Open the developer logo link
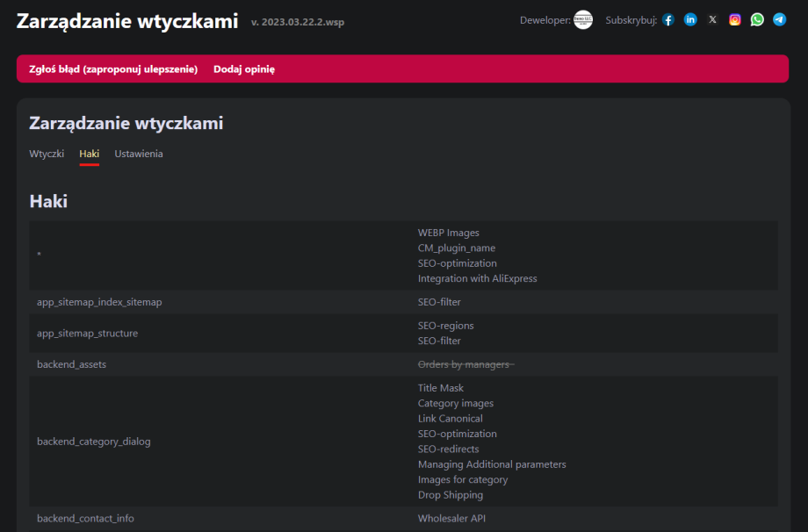808x532 pixels. point(583,20)
